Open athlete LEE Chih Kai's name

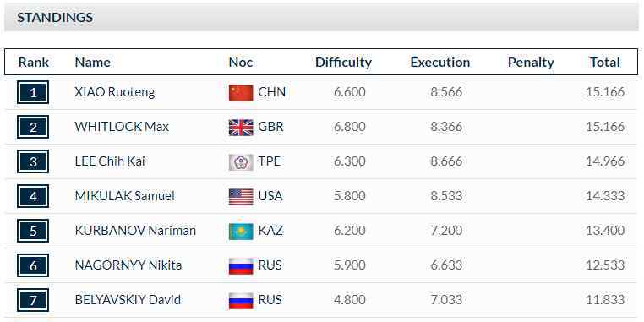110,161
